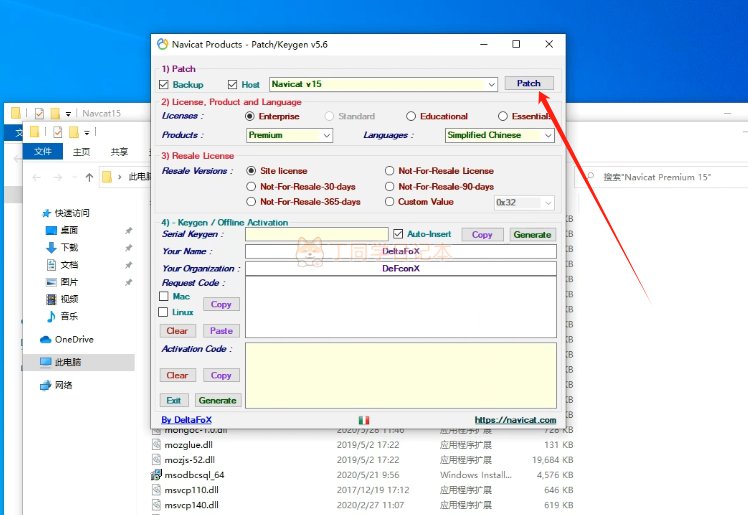Click the 下载 downloads icon in quick access
Image resolution: width=748 pixels, height=515 pixels.
tap(52, 247)
